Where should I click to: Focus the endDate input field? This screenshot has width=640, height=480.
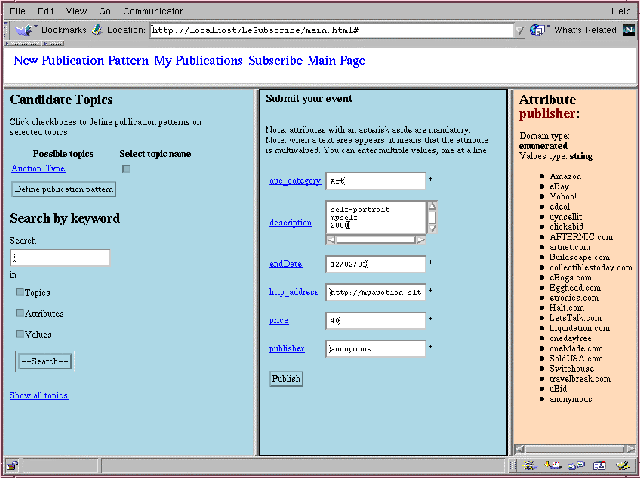point(376,264)
